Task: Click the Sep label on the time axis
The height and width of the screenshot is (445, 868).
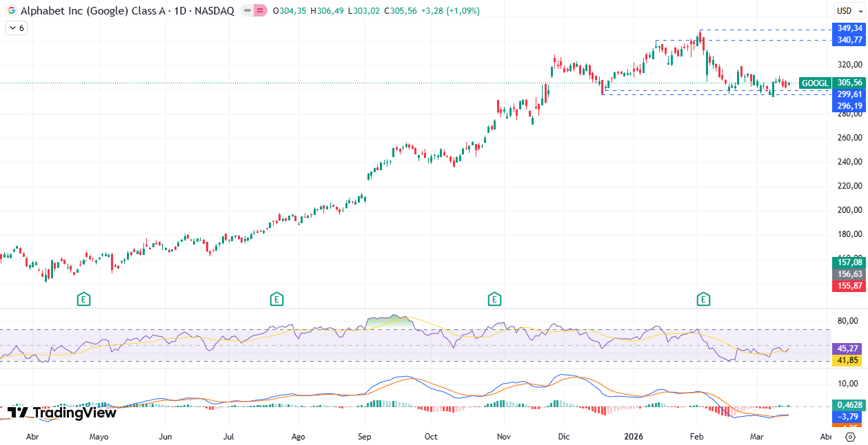Action: pyautogui.click(x=365, y=437)
